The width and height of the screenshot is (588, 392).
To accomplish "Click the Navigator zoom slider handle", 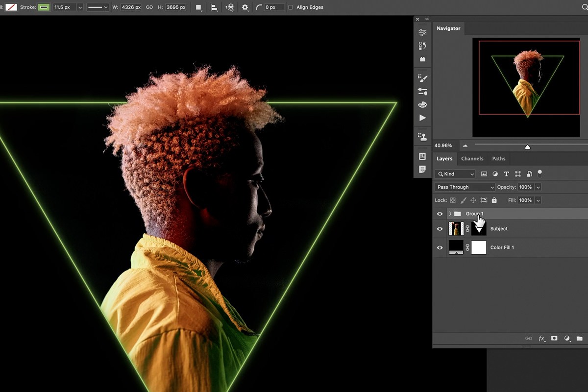I will [527, 147].
